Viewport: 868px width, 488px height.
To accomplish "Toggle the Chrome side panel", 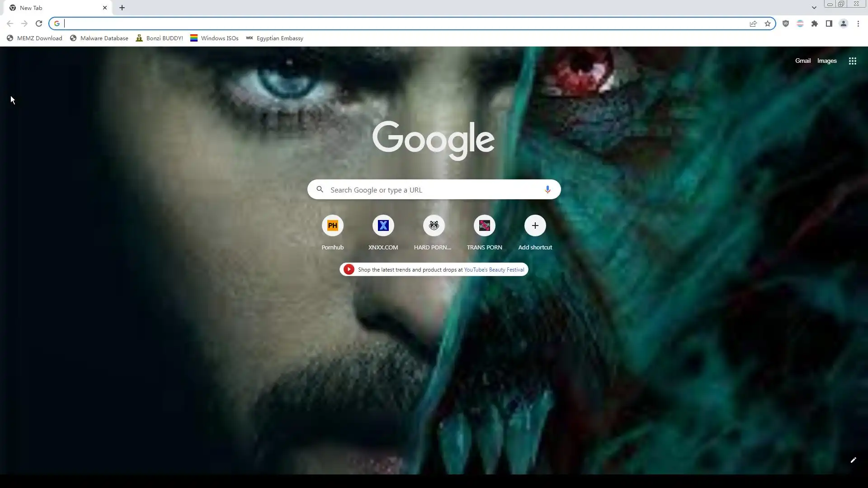I will pyautogui.click(x=829, y=23).
